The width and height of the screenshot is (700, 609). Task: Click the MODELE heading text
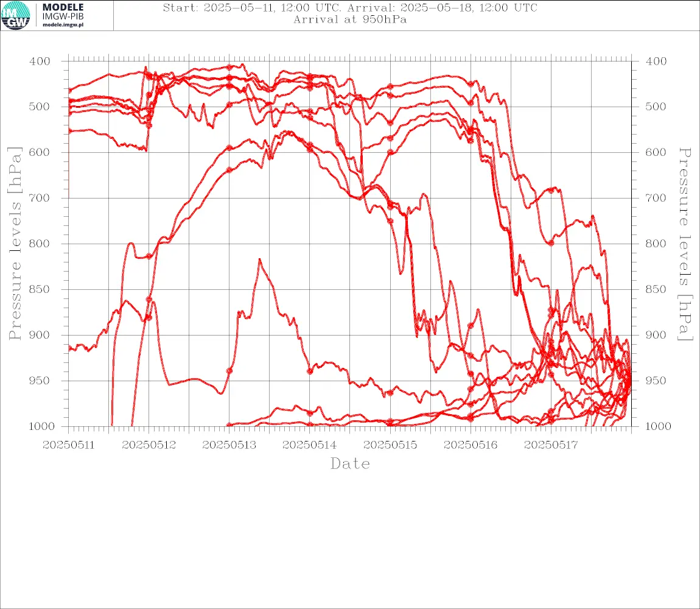[63, 7]
